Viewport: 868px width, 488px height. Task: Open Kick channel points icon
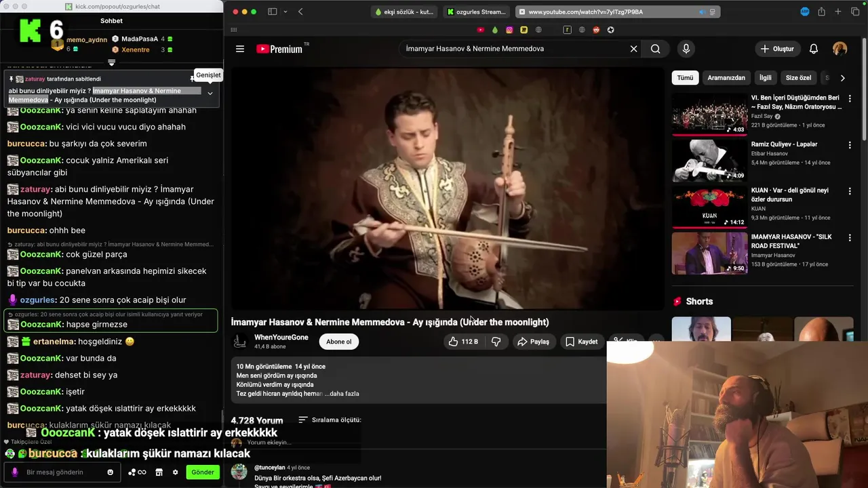(x=137, y=472)
